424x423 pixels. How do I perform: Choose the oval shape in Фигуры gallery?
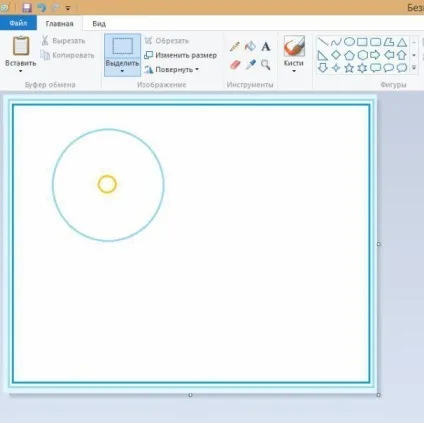pyautogui.click(x=349, y=42)
